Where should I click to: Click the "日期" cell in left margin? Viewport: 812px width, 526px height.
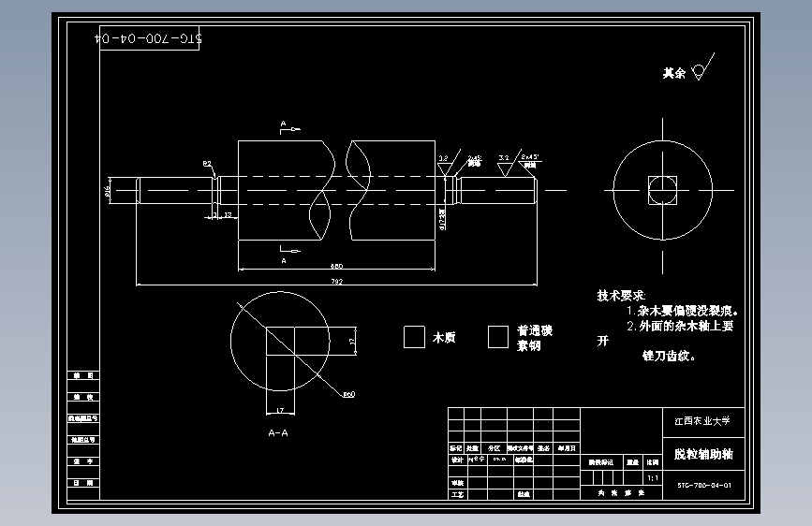point(82,483)
